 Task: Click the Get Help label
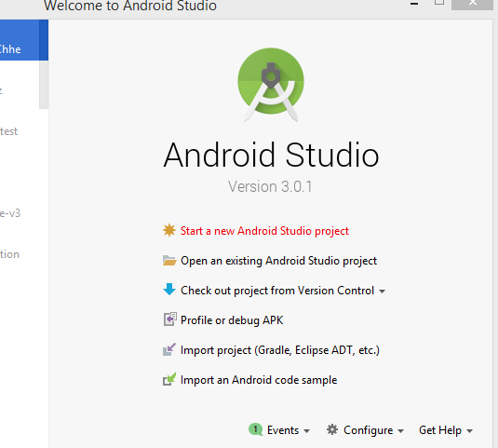pyautogui.click(x=440, y=430)
